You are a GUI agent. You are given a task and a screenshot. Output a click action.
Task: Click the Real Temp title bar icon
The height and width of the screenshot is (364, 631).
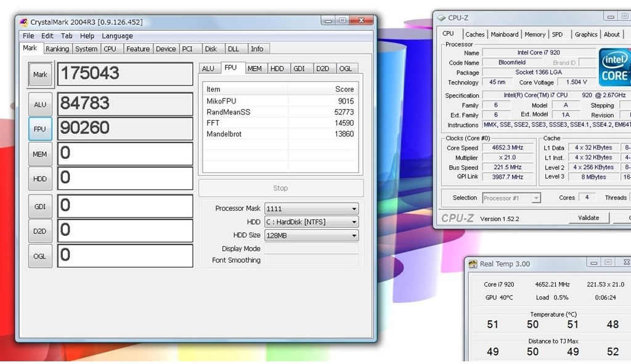click(473, 264)
